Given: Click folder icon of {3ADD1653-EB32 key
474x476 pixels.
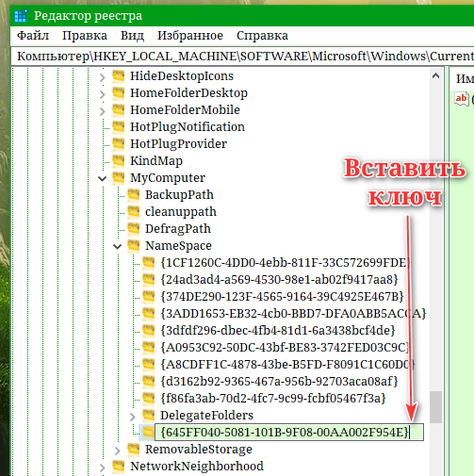Looking at the screenshot, I should 149,314.
